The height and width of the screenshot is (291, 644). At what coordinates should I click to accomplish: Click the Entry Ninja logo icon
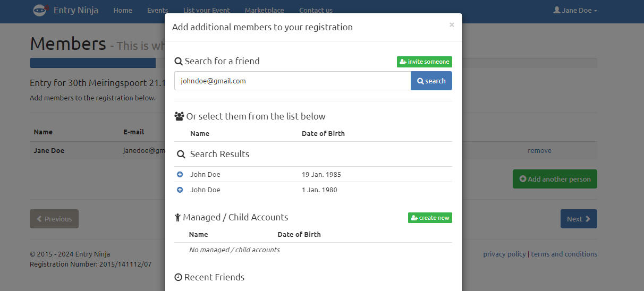pyautogui.click(x=40, y=10)
